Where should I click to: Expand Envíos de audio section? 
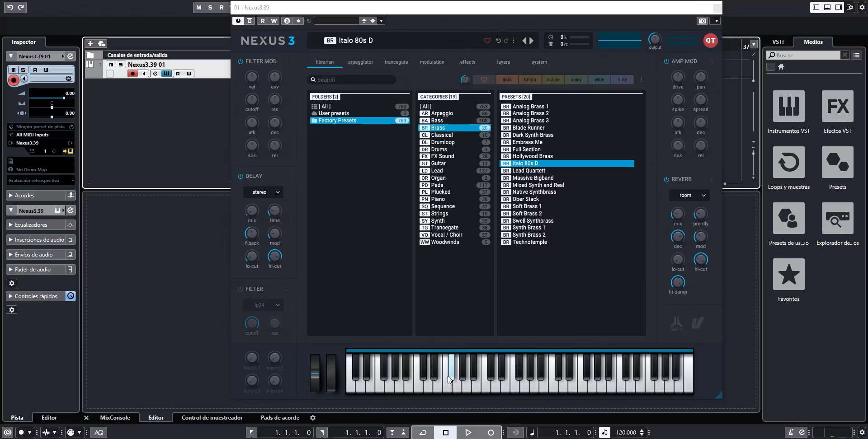35,254
